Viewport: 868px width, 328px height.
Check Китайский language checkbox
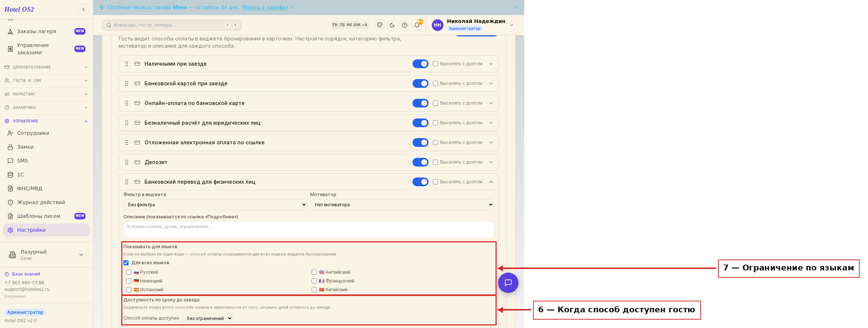point(314,290)
